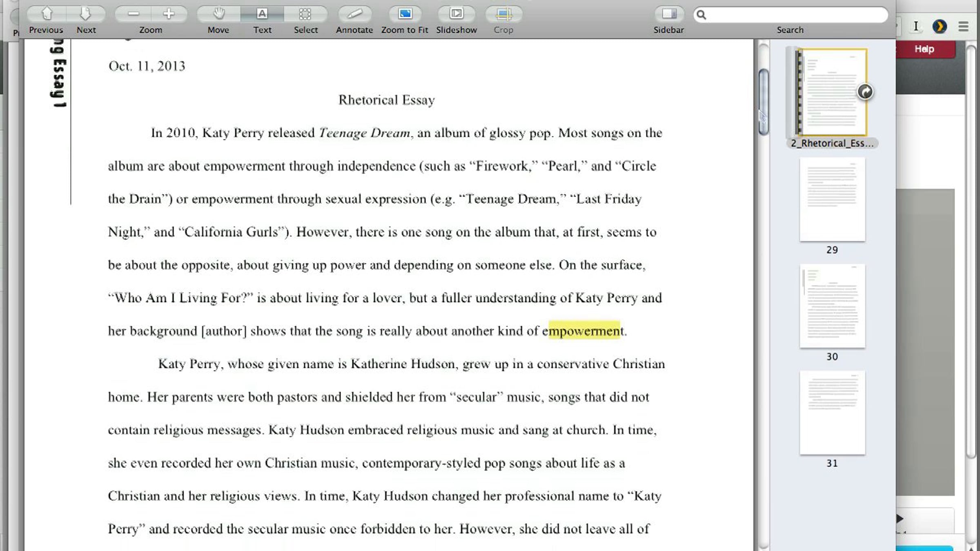980x551 pixels.
Task: Choose the Select marquee tool
Action: point(305,14)
